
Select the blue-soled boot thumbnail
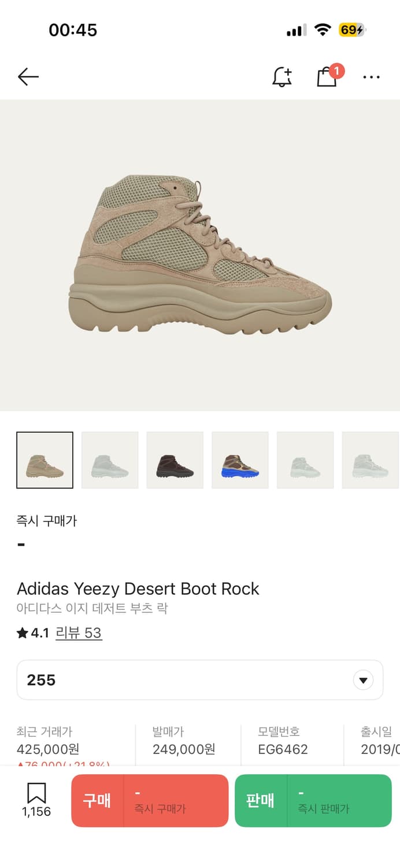[240, 460]
